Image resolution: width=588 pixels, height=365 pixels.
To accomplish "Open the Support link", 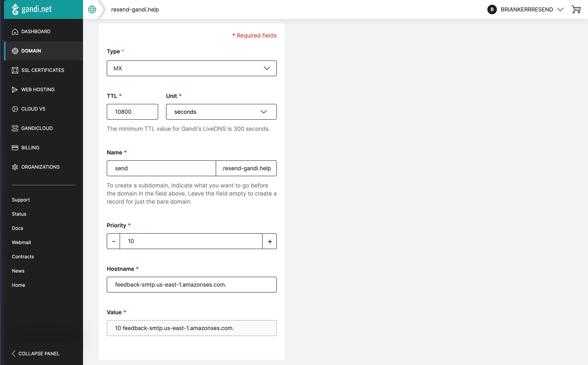I will (21, 200).
